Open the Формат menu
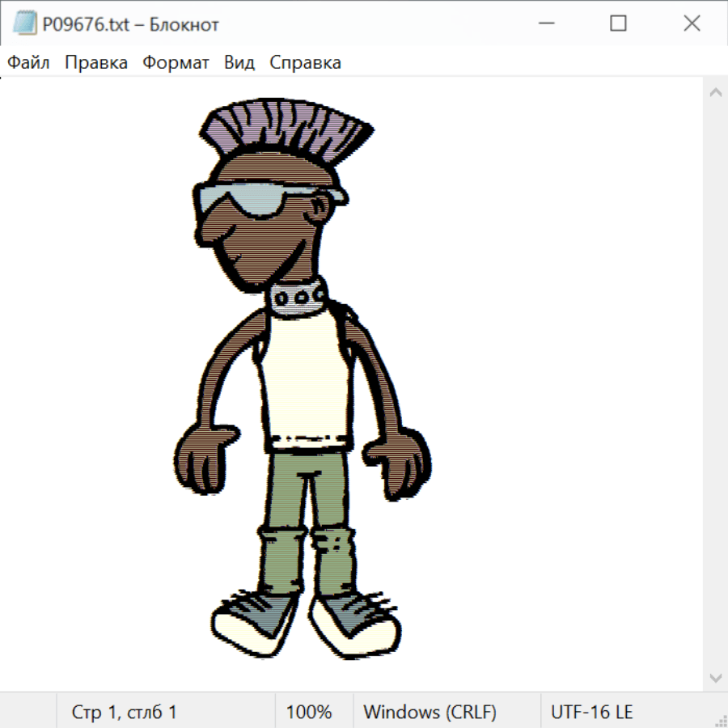 pyautogui.click(x=176, y=63)
